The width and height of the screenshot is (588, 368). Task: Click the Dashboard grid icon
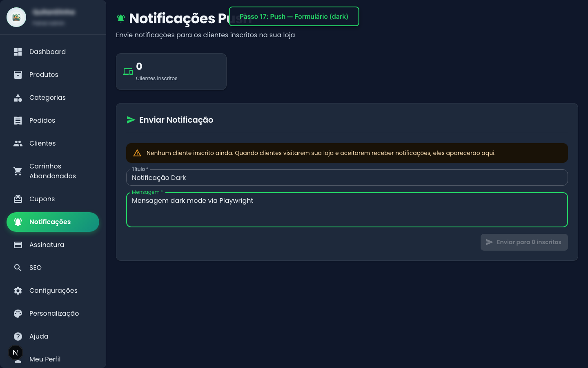point(18,52)
